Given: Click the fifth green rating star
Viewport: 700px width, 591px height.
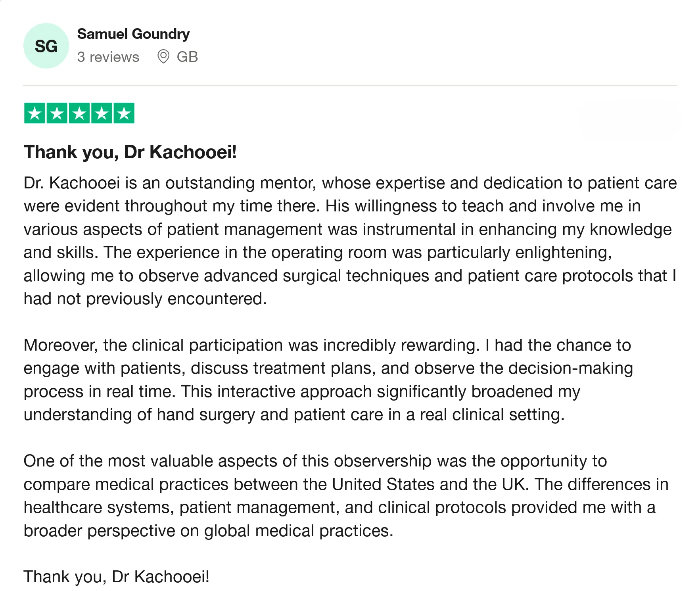Looking at the screenshot, I should pyautogui.click(x=124, y=113).
